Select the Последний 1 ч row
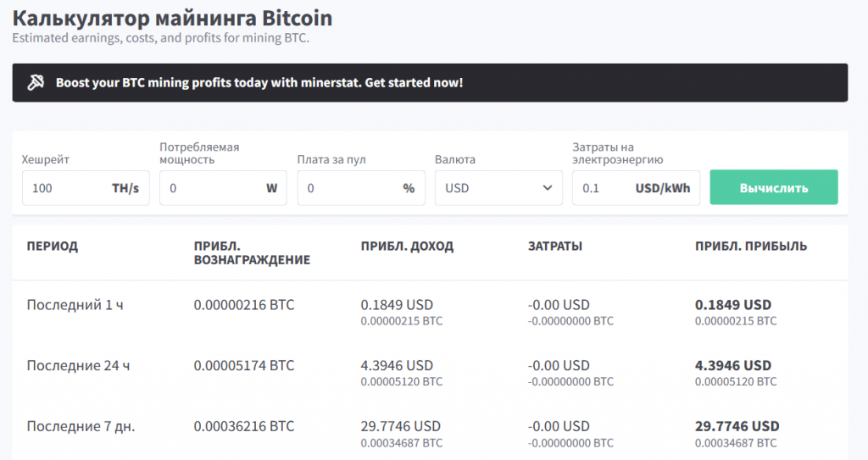This screenshot has height=460, width=868. pyautogui.click(x=75, y=305)
